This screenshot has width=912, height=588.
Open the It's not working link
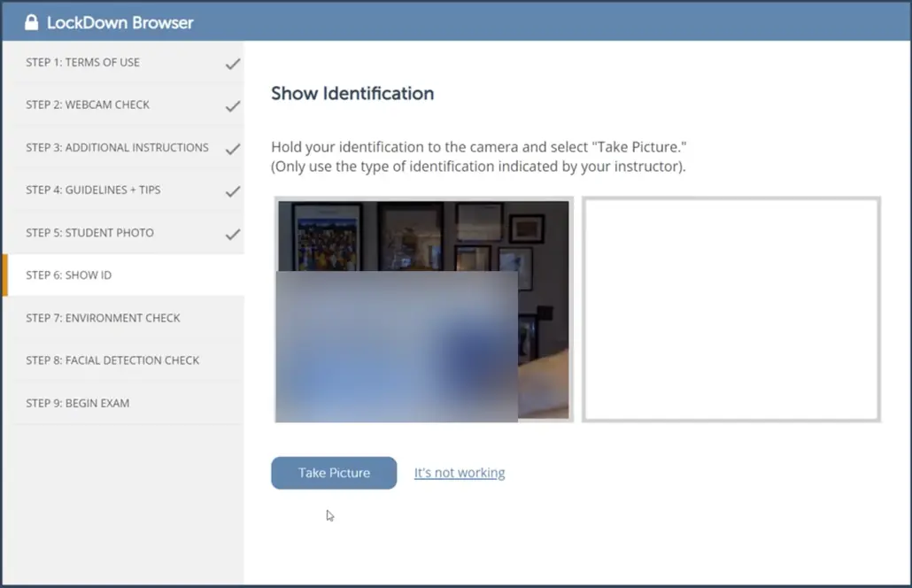460,473
